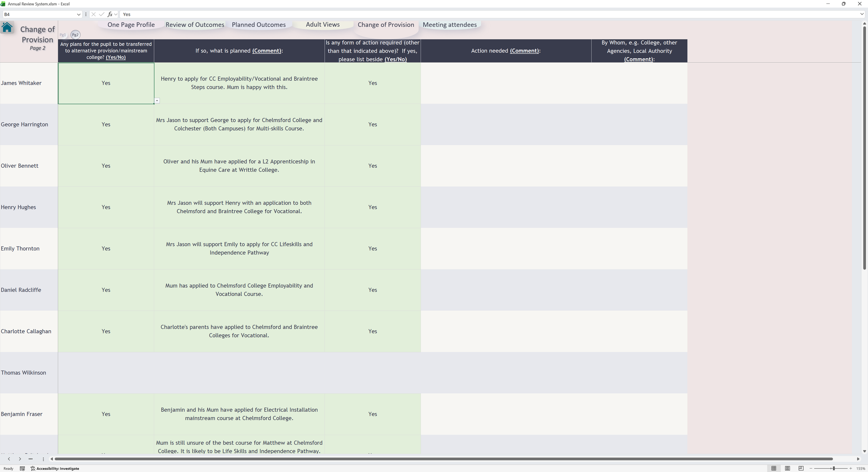Click the zoom out minus button
The image size is (868, 472).
pyautogui.click(x=811, y=469)
